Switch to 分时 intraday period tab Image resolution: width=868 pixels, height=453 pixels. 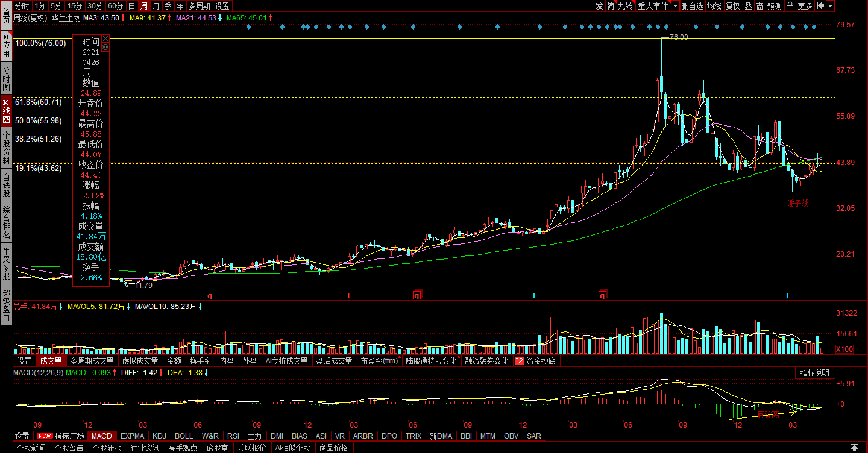(22, 6)
